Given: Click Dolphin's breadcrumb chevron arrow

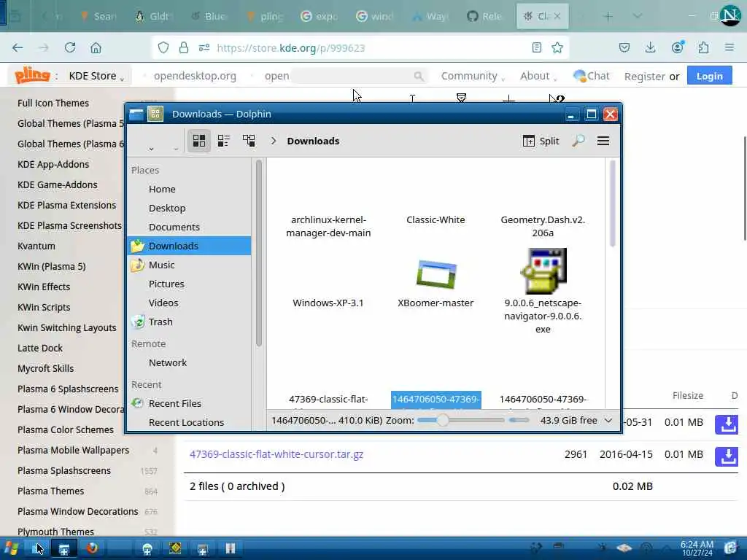Looking at the screenshot, I should [274, 141].
